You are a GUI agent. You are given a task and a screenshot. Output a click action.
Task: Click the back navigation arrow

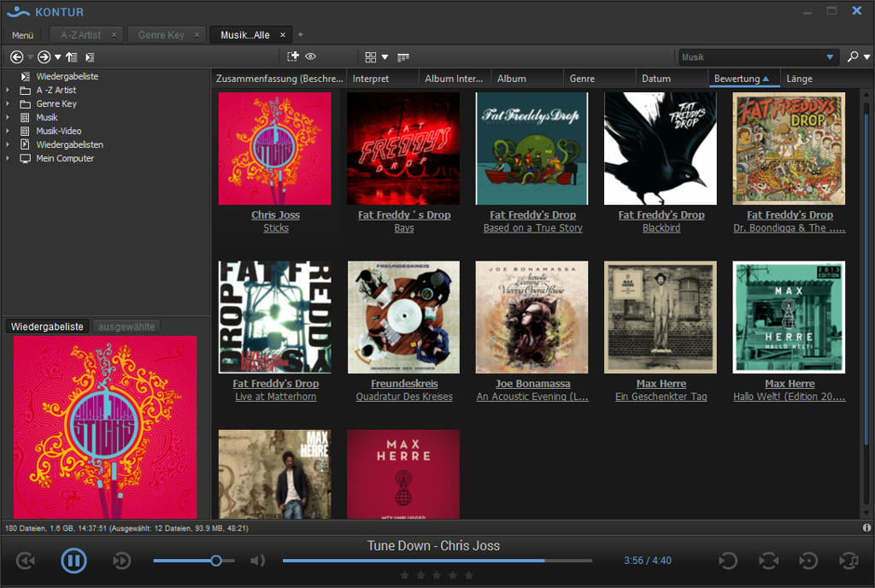coord(17,57)
